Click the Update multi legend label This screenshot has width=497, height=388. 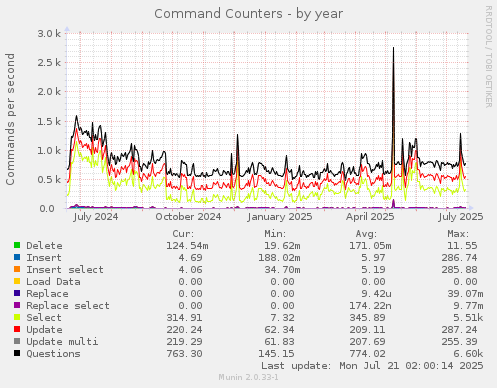(x=62, y=342)
